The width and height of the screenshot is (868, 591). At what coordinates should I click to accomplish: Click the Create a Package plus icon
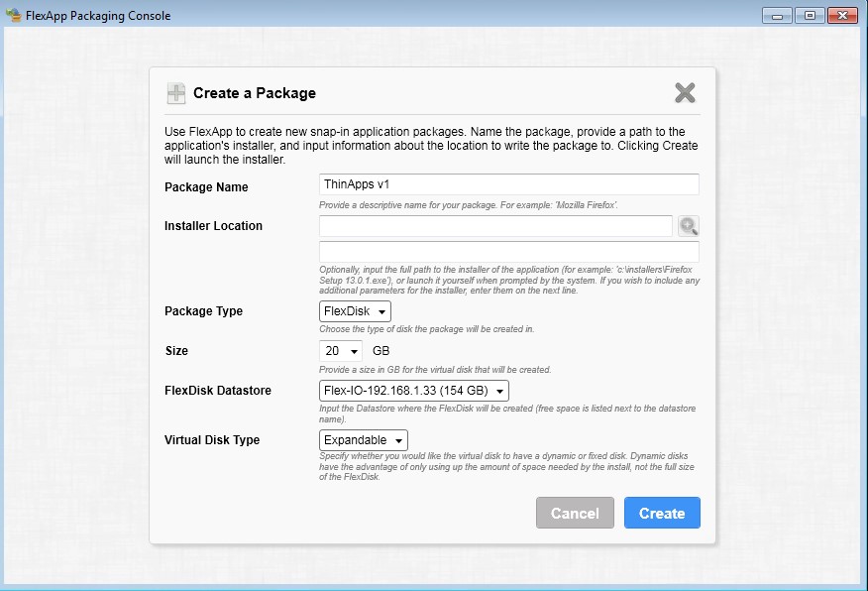pyautogui.click(x=176, y=93)
